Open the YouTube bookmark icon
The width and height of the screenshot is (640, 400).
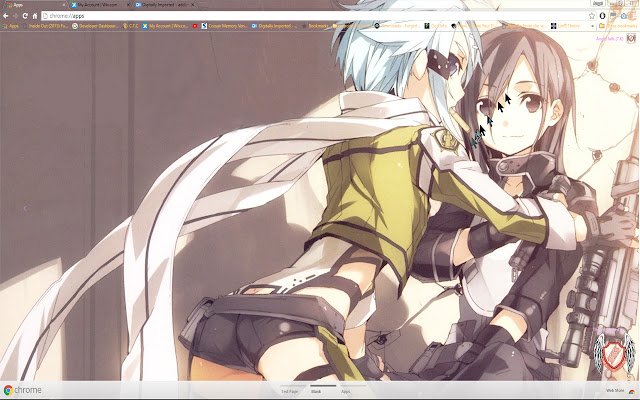click(x=195, y=26)
